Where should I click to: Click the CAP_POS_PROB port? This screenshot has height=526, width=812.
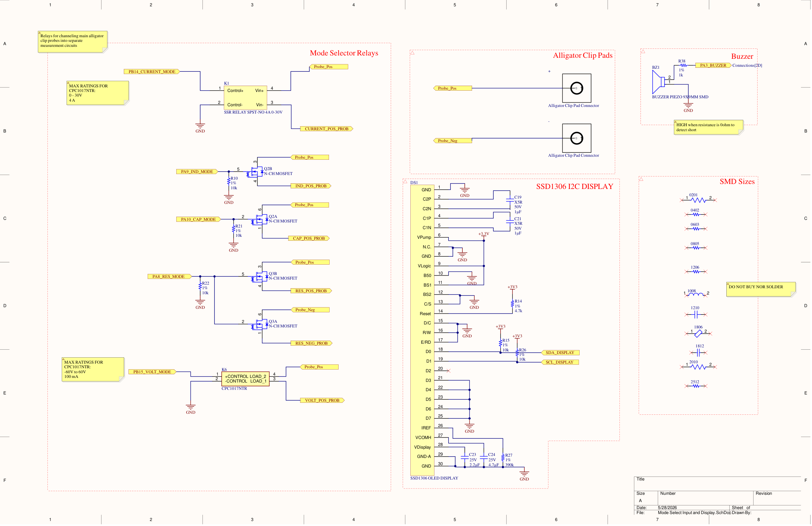309,238
